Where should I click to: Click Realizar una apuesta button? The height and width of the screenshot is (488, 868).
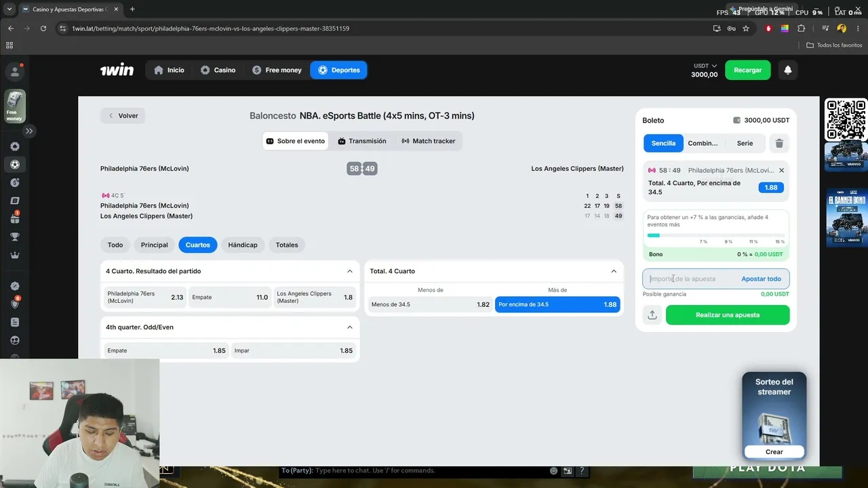tap(728, 315)
